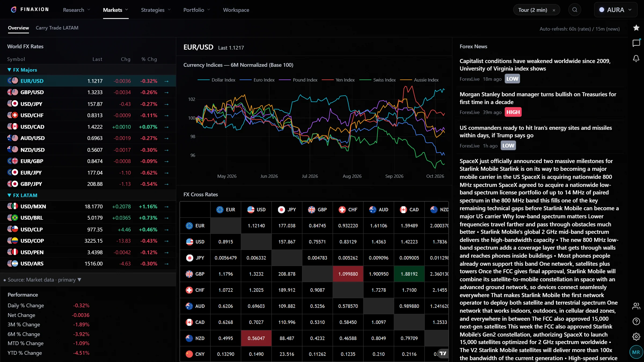This screenshot has height=362, width=644.
Task: Click arrow icon on USD/ARS row
Action: coord(166,264)
